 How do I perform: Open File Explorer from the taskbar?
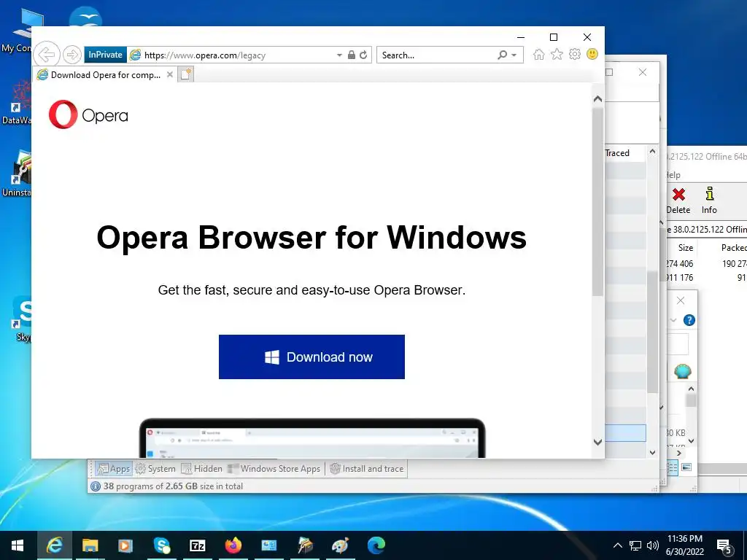(90, 545)
